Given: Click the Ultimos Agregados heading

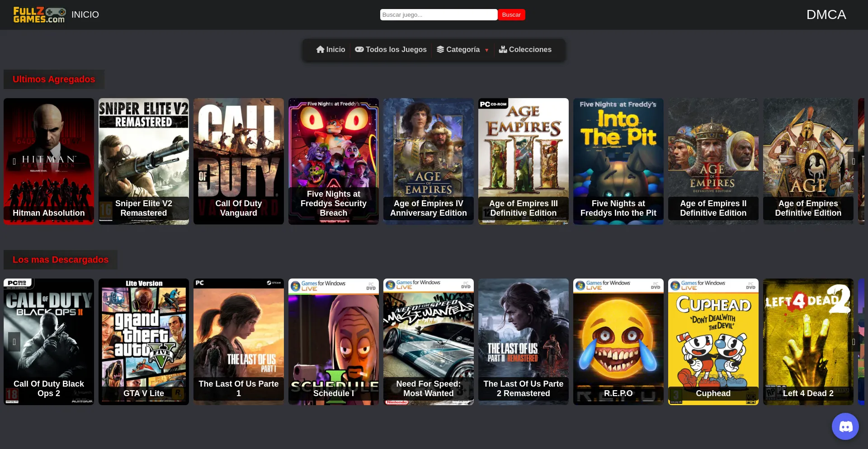Looking at the screenshot, I should (54, 79).
